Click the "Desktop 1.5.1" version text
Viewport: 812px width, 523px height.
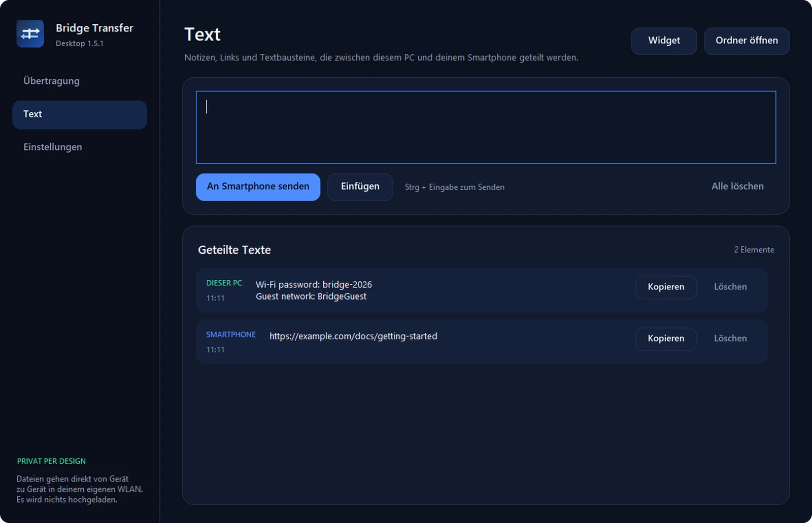[x=80, y=44]
